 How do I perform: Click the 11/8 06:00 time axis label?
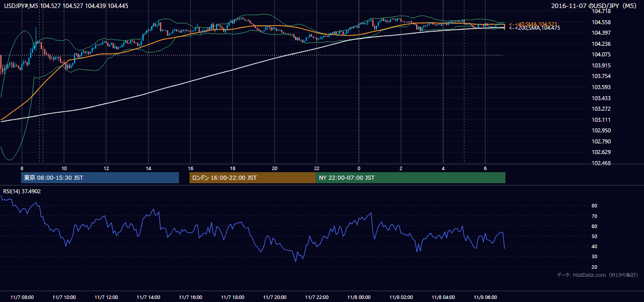tap(485, 297)
